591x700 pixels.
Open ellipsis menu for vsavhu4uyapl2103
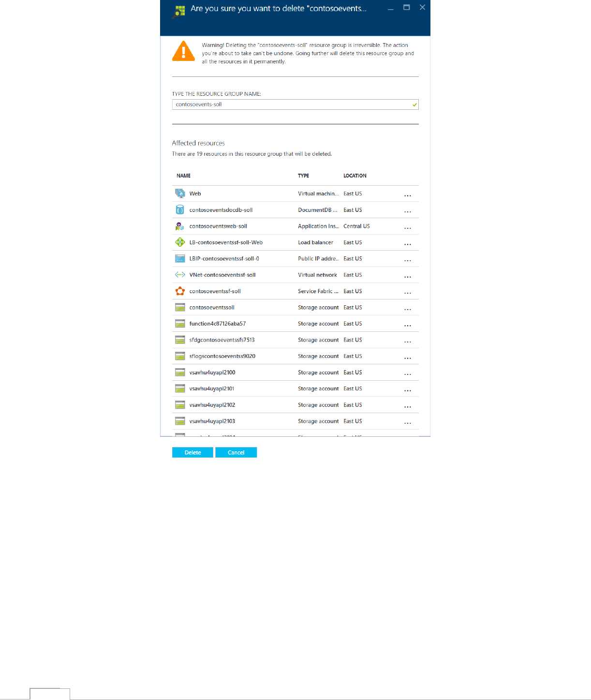(408, 423)
